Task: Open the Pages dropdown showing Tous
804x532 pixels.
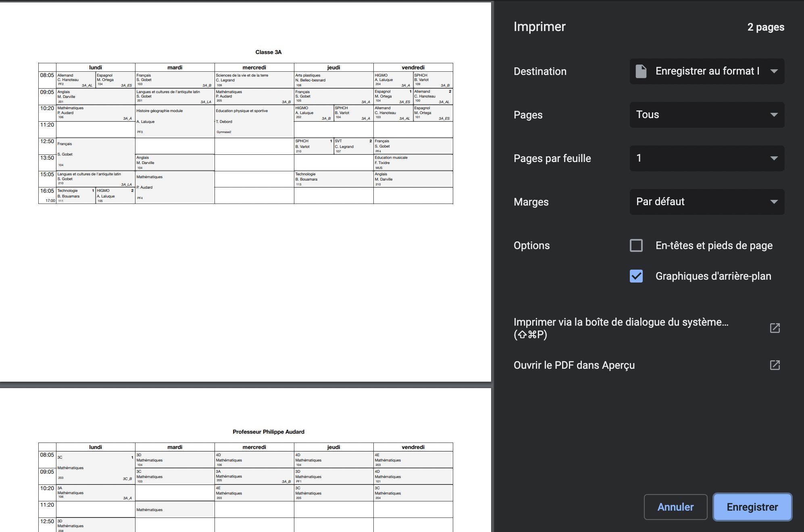Action: coord(706,115)
